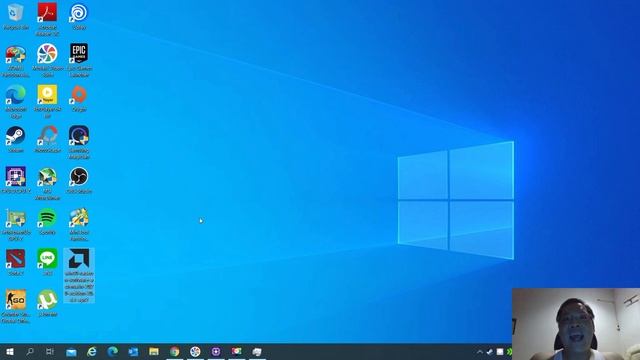Open the grey printer-like taskbar app
The image size is (640, 360).
[257, 351]
